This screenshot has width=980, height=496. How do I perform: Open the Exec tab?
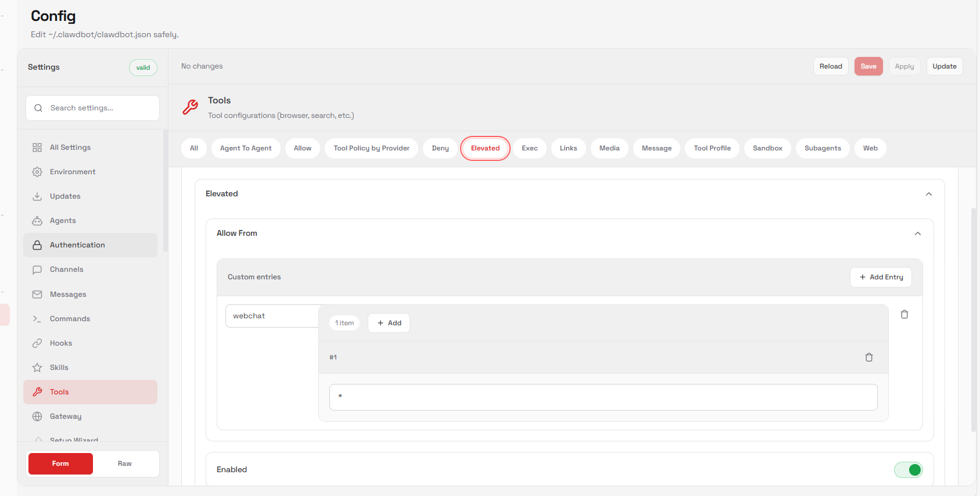tap(530, 148)
